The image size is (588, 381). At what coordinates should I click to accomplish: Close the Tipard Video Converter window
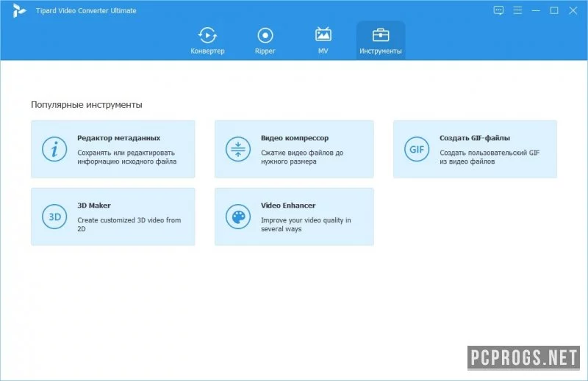pos(573,10)
